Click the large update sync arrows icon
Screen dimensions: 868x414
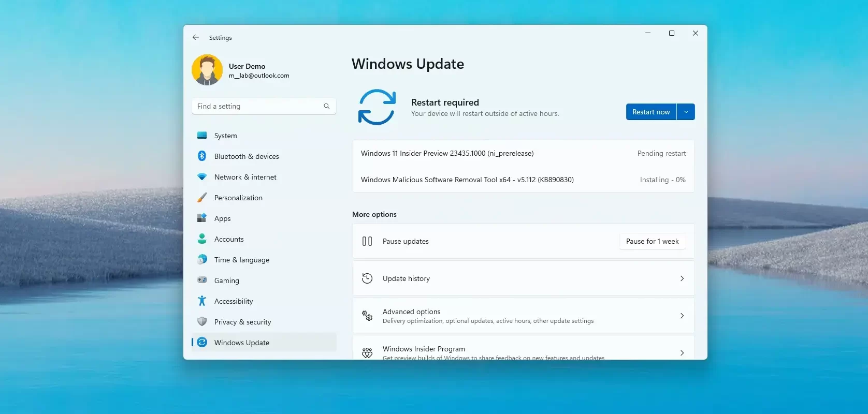coord(377,107)
